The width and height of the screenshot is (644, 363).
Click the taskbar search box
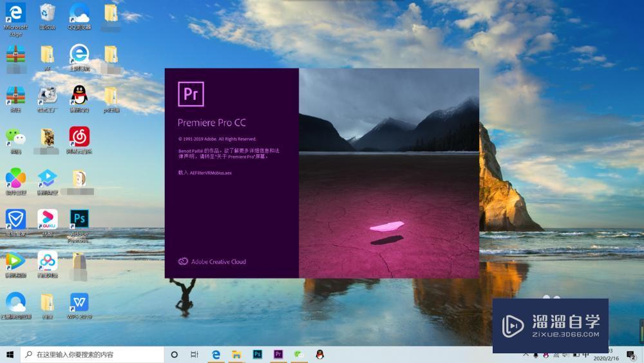92,355
